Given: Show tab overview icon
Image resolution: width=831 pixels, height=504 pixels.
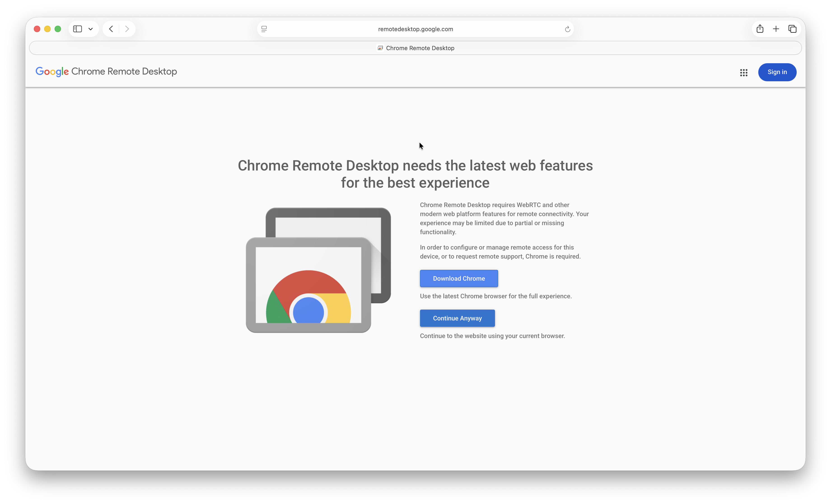Looking at the screenshot, I should click(792, 29).
